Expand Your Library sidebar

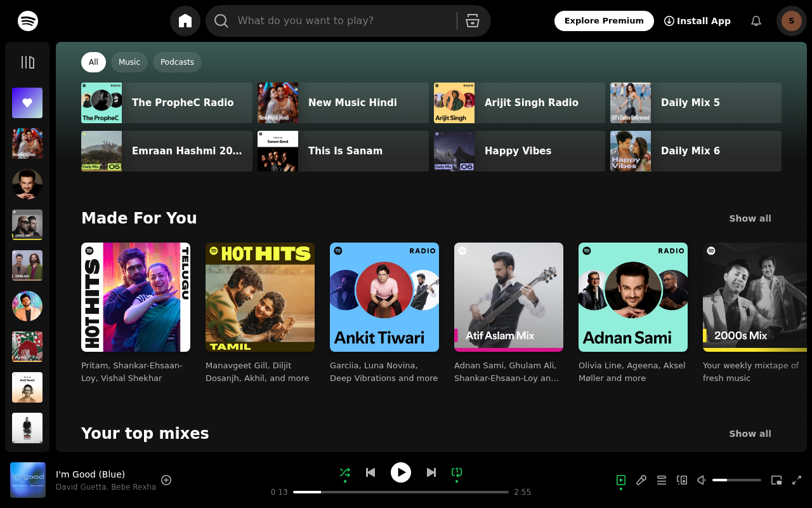(x=27, y=62)
